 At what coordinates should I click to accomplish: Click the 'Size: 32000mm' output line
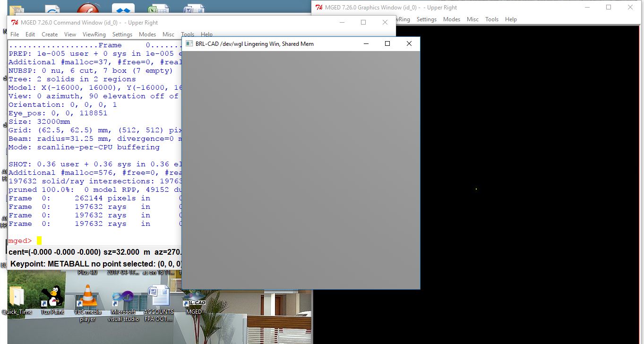click(x=39, y=121)
